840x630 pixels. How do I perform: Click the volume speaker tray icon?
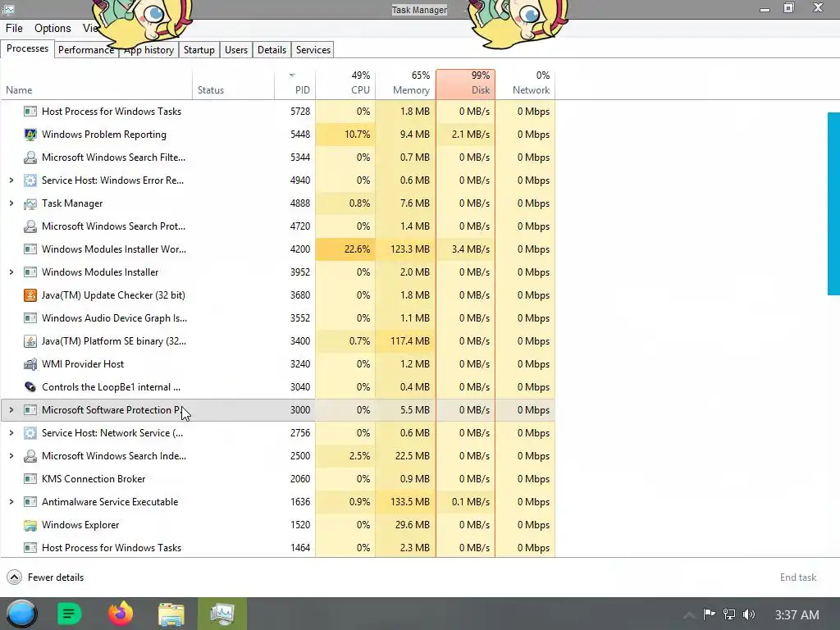[749, 614]
